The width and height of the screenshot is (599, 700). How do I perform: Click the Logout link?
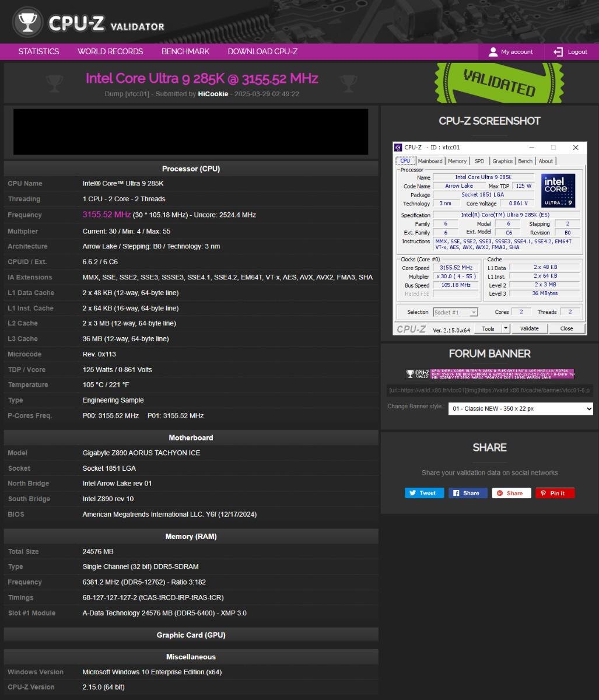point(570,52)
